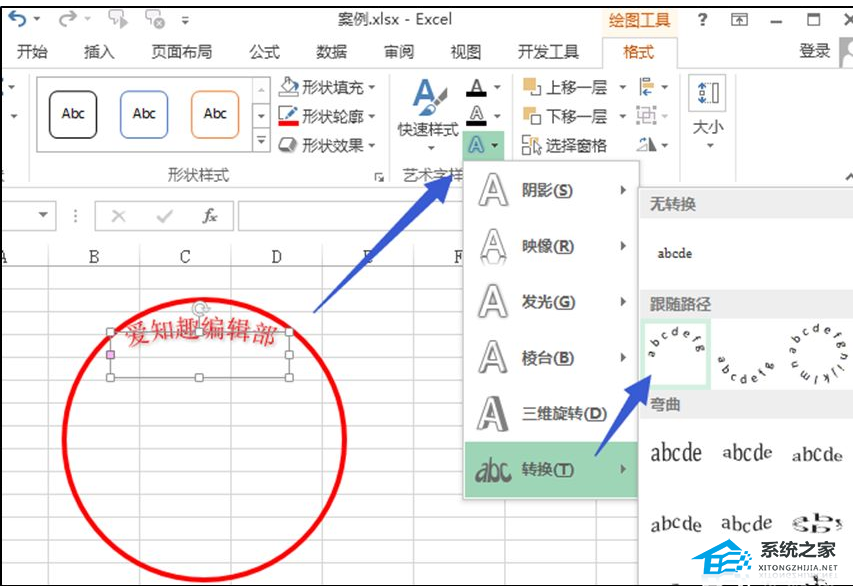
Task: Open 形状填充 shape fill menu
Action: 327,87
